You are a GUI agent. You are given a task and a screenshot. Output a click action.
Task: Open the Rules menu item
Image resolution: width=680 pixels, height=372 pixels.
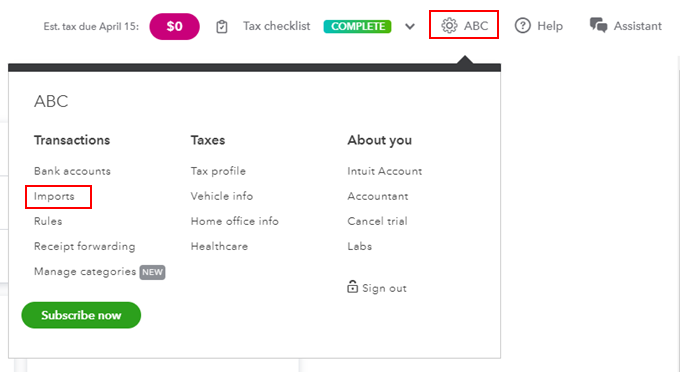pyautogui.click(x=48, y=221)
